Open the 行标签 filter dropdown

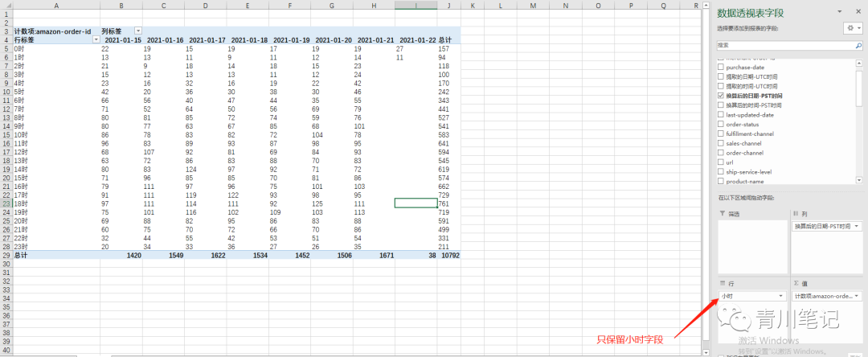click(96, 40)
